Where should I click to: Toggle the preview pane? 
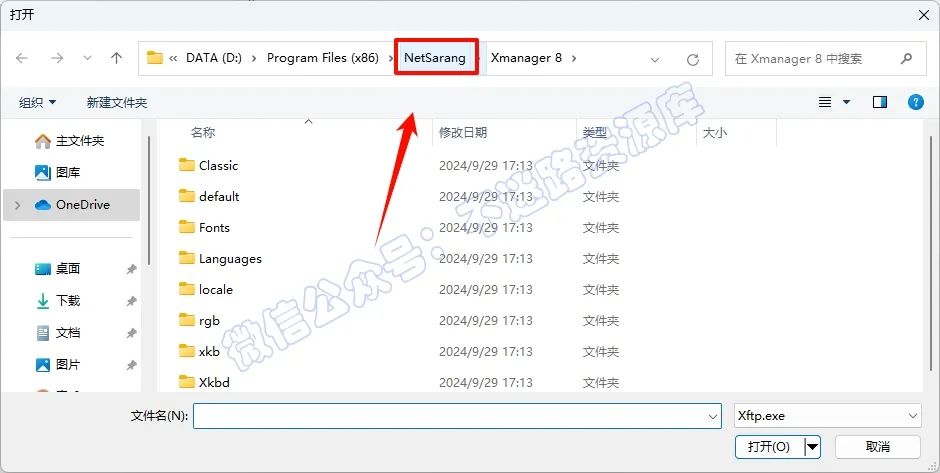tap(879, 103)
